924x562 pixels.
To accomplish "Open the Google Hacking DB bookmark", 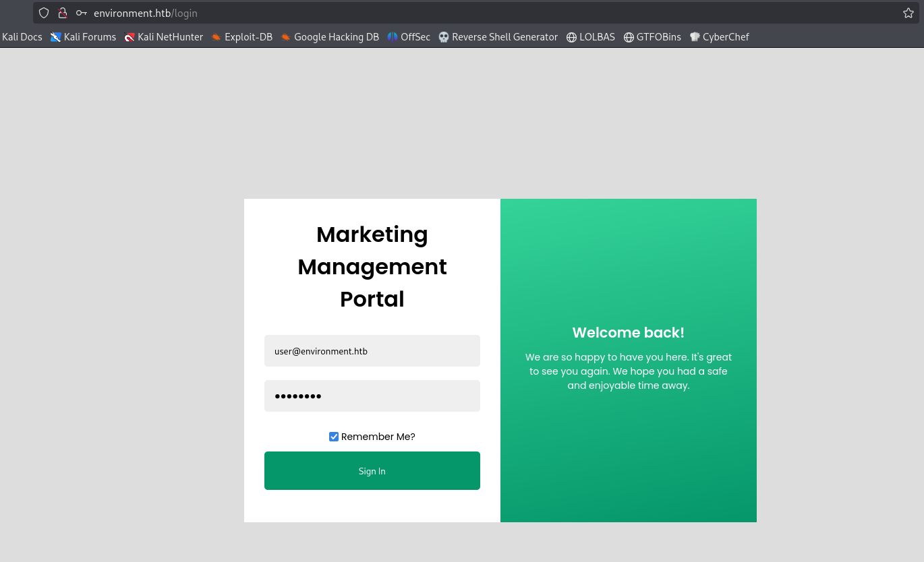I will (x=330, y=37).
